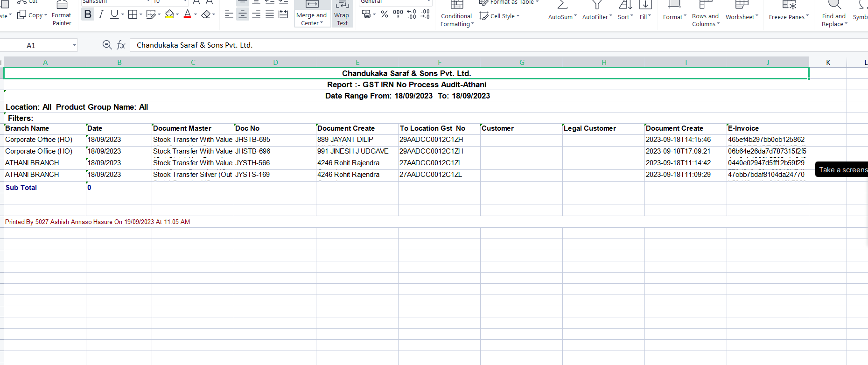The image size is (868, 365).
Task: Click the Copy button
Action: [x=32, y=15]
